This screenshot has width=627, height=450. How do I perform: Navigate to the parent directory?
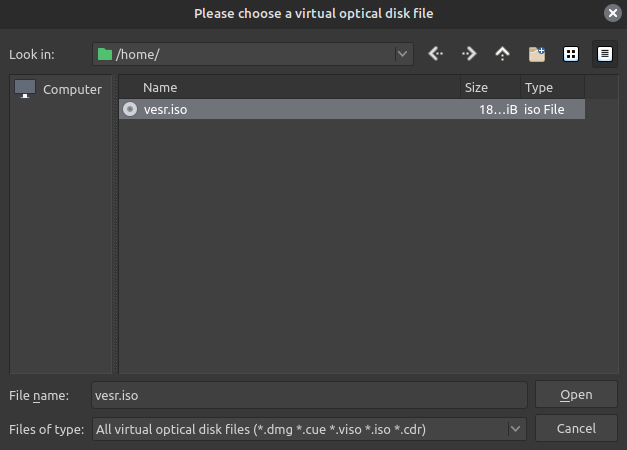tap(502, 54)
